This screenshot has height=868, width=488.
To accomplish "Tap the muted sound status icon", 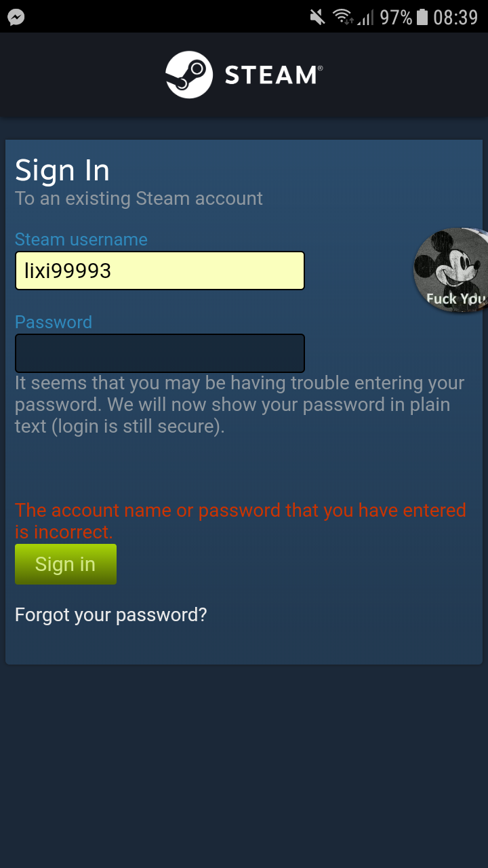I will [317, 17].
